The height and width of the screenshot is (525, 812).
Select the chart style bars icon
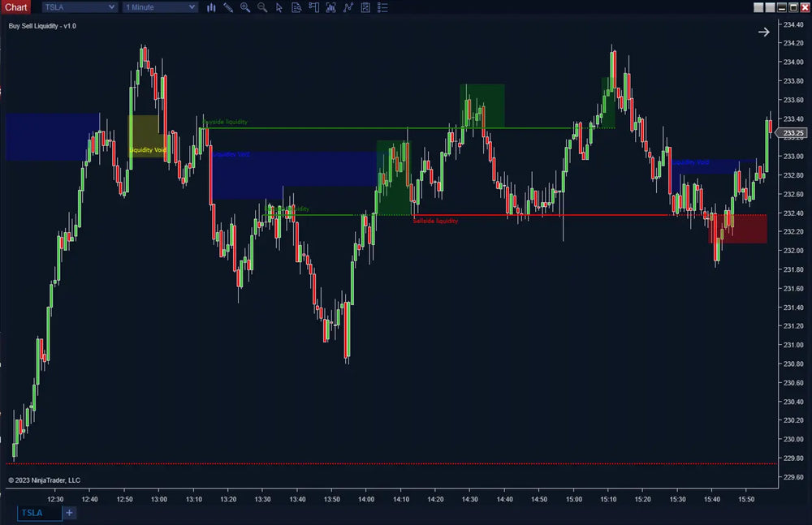click(x=212, y=7)
